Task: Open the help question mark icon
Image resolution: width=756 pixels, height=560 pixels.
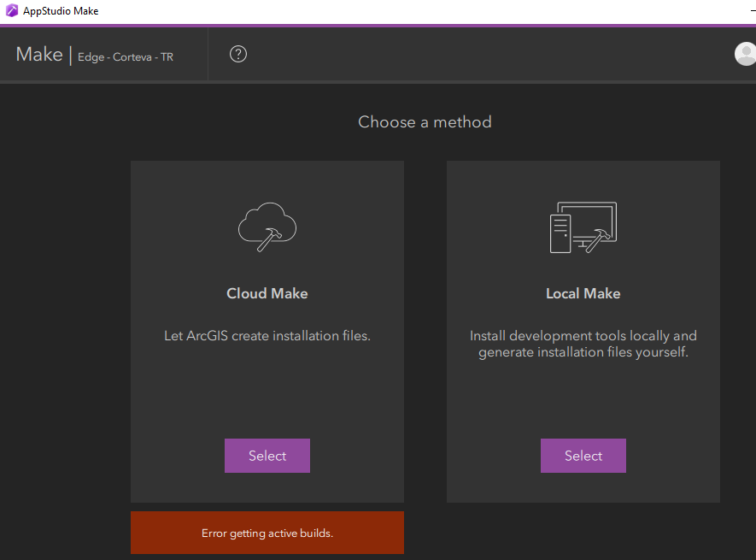Action: 238,54
